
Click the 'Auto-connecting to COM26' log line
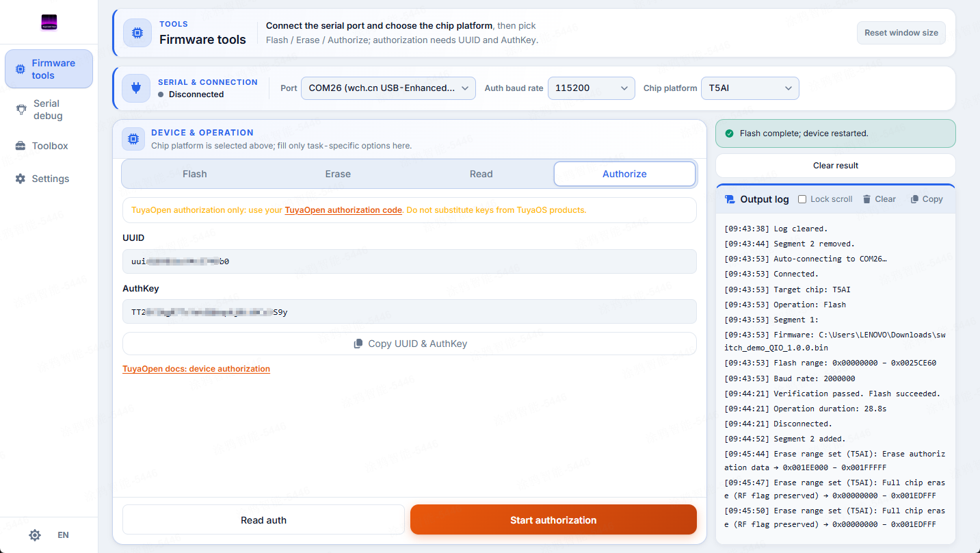tap(806, 259)
